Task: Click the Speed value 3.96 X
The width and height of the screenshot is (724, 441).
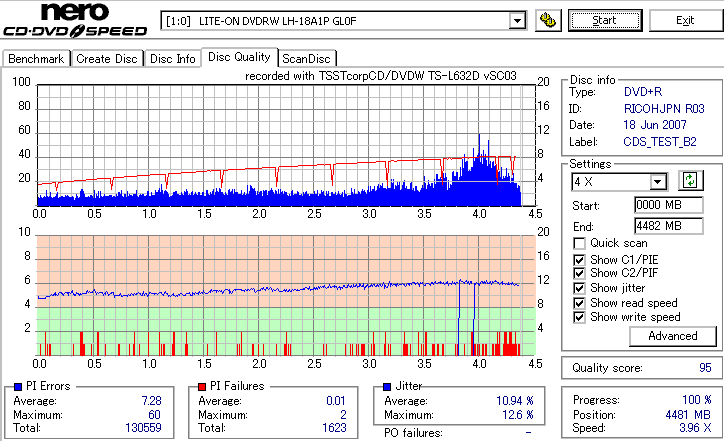Action: click(695, 428)
